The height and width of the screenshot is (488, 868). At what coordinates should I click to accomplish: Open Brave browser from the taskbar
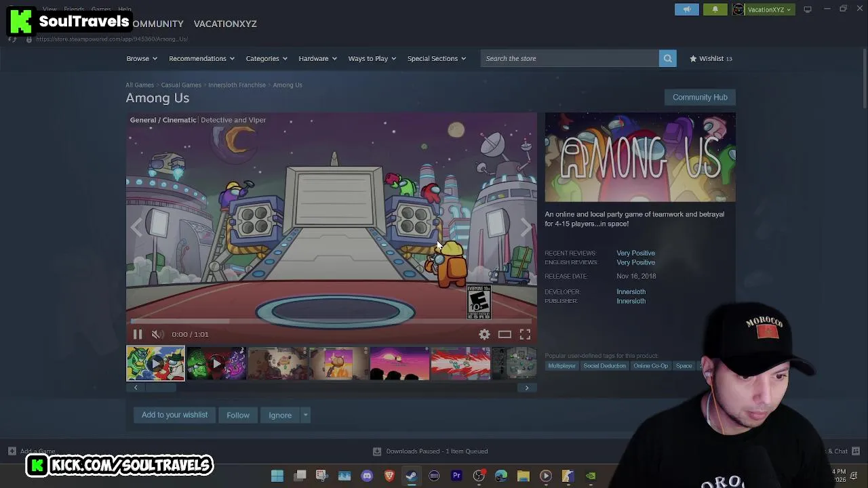coord(389,476)
